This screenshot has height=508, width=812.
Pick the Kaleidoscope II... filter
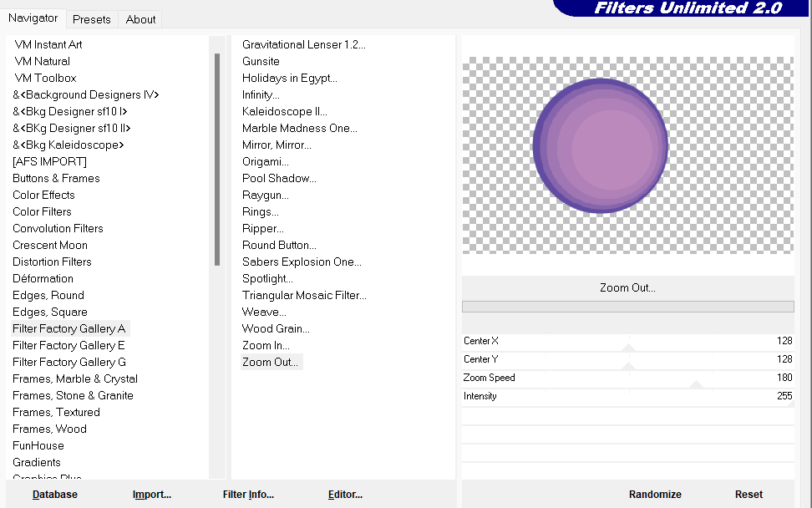point(284,111)
